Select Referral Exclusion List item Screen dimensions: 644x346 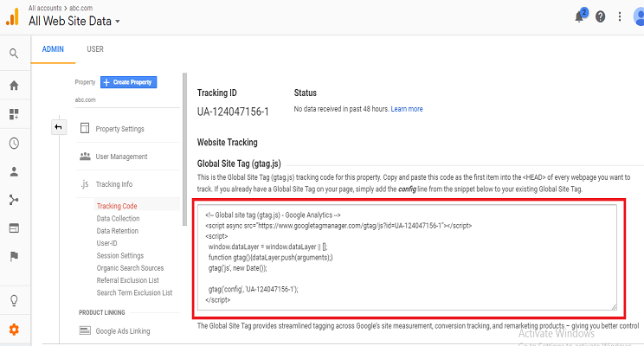point(127,280)
